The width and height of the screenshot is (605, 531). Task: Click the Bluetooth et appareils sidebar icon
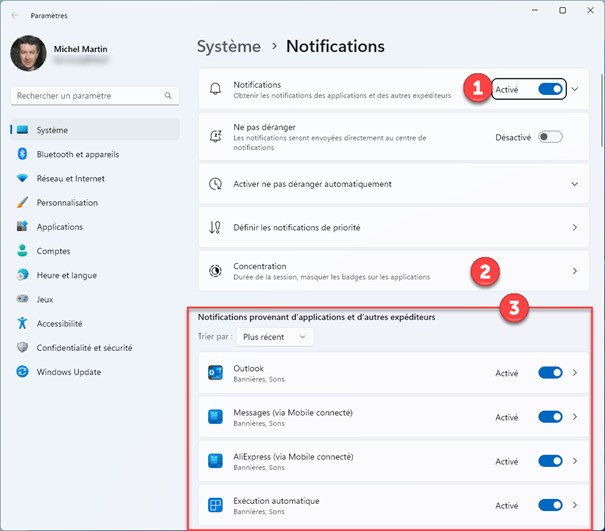22,154
